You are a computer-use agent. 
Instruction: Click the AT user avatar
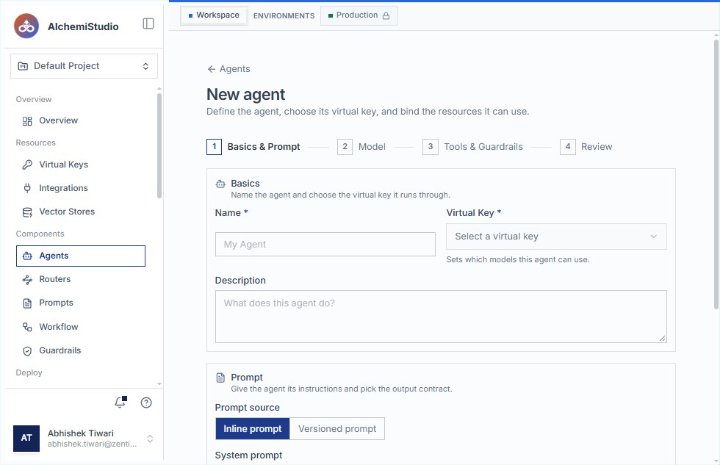pyautogui.click(x=26, y=438)
